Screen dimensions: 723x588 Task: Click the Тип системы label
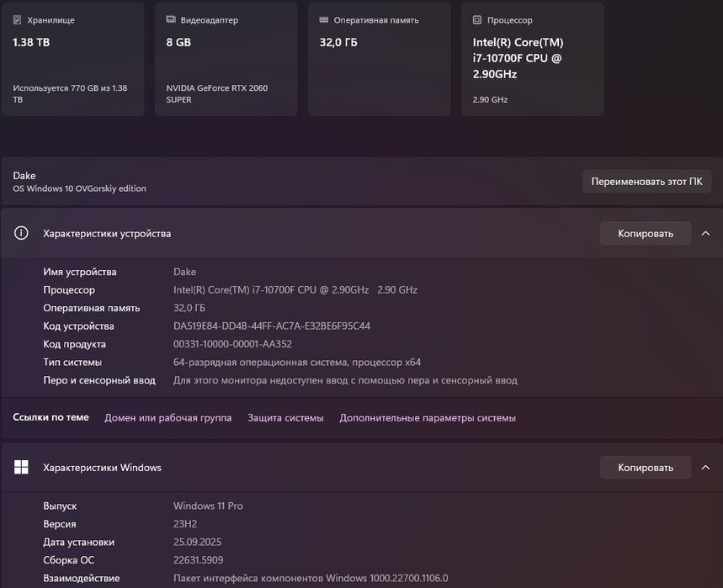coord(72,362)
